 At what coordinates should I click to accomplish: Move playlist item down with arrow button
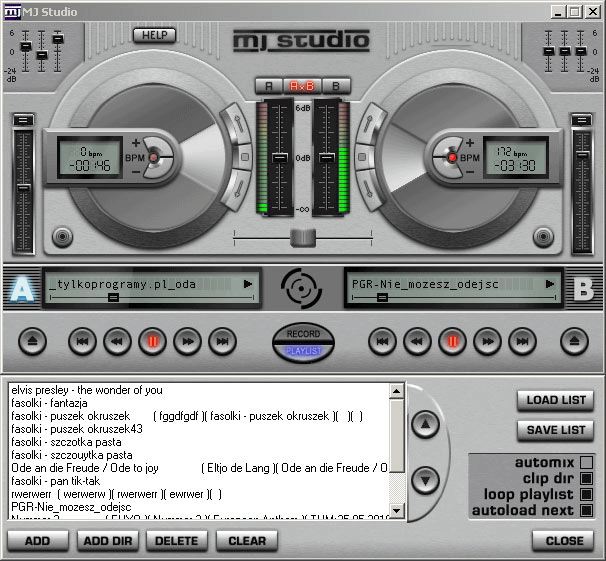pyautogui.click(x=425, y=480)
